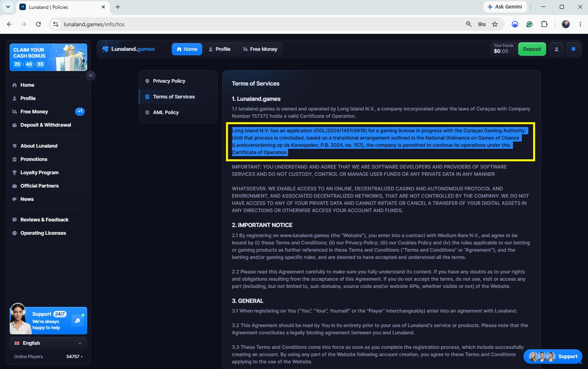Open a new browser tab
This screenshot has width=588, height=369.
[118, 7]
